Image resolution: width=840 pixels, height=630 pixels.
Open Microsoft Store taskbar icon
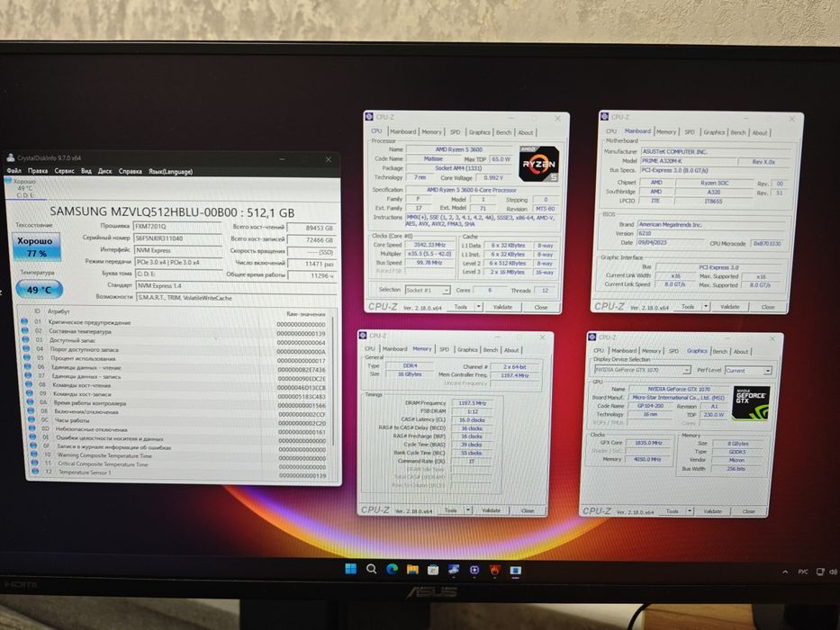(433, 570)
